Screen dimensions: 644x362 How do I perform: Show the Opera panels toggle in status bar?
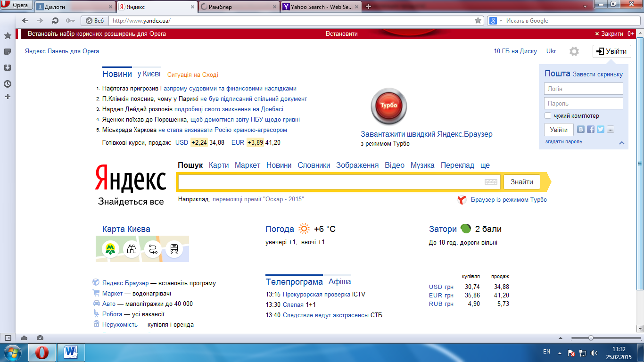tap(8, 337)
